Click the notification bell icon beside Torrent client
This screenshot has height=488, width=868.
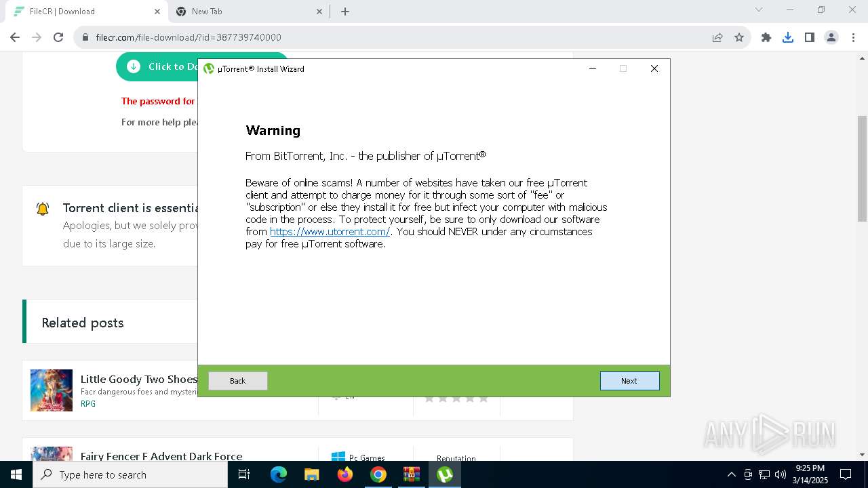coord(43,209)
